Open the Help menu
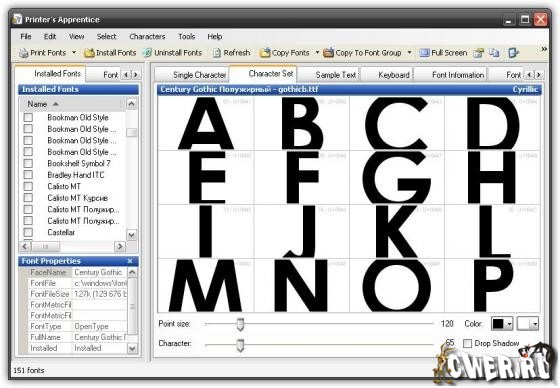 click(x=215, y=36)
